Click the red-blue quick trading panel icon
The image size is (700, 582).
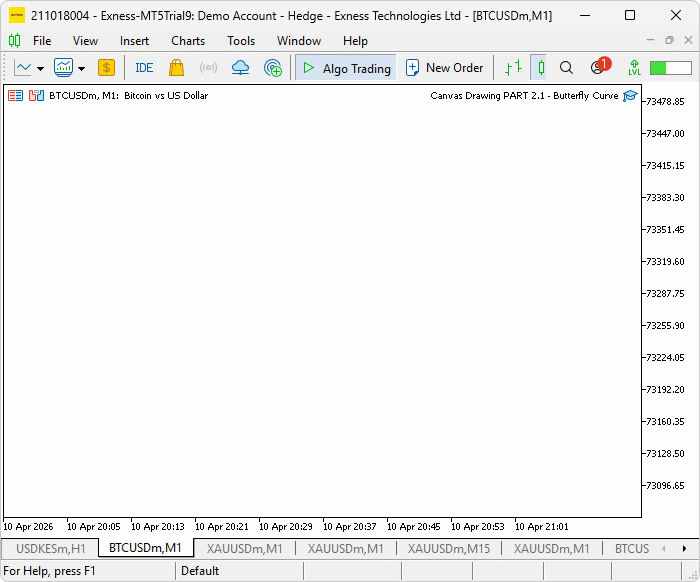pyautogui.click(x=15, y=96)
